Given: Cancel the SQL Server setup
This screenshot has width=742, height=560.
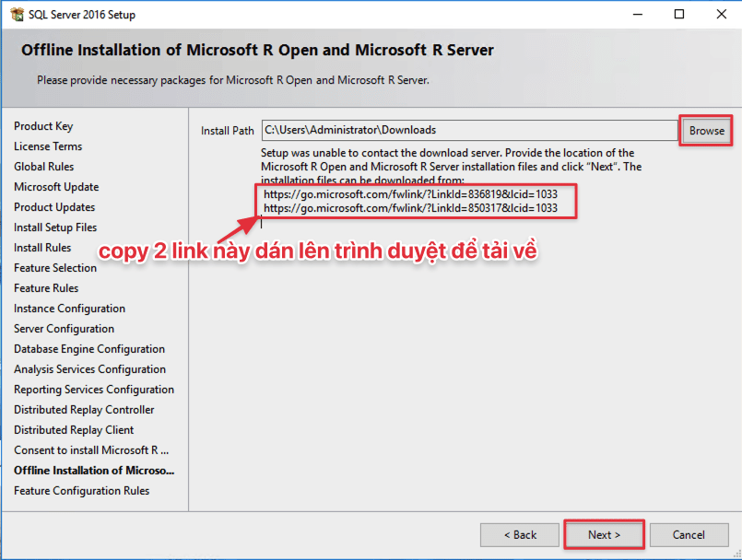Looking at the screenshot, I should (688, 535).
